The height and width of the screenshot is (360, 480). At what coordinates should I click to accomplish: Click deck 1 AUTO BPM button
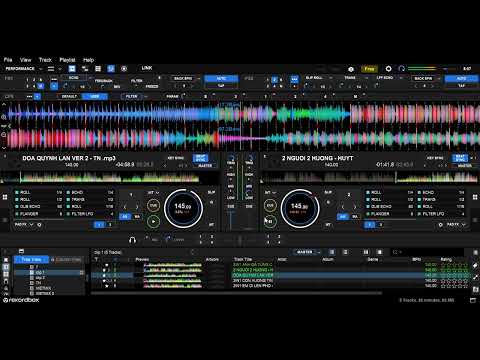[x=221, y=78]
